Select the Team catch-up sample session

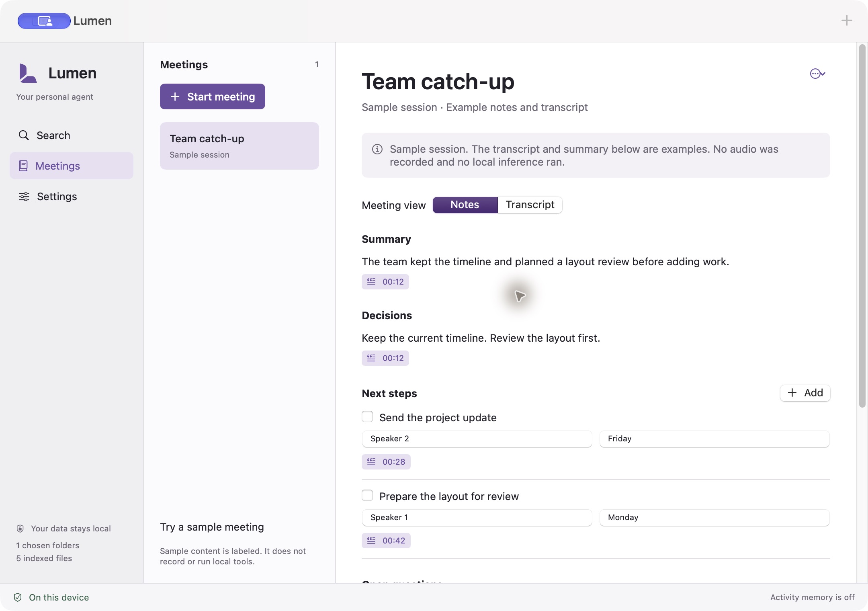[x=240, y=146]
